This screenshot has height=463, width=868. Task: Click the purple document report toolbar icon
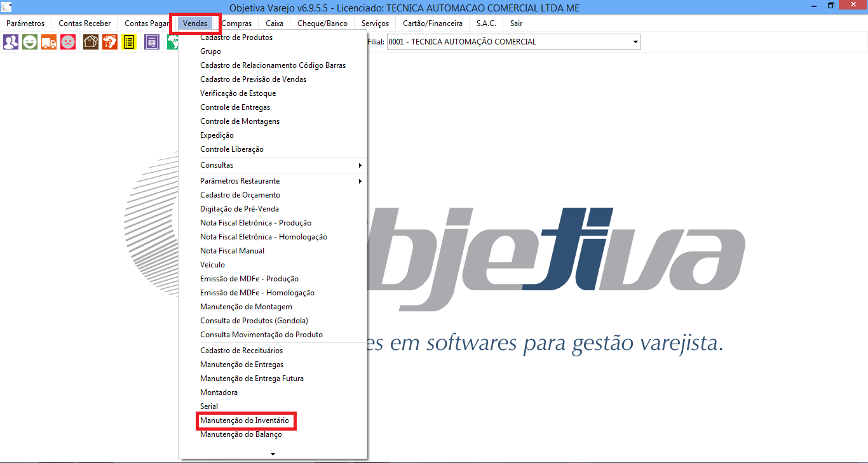pyautogui.click(x=152, y=42)
